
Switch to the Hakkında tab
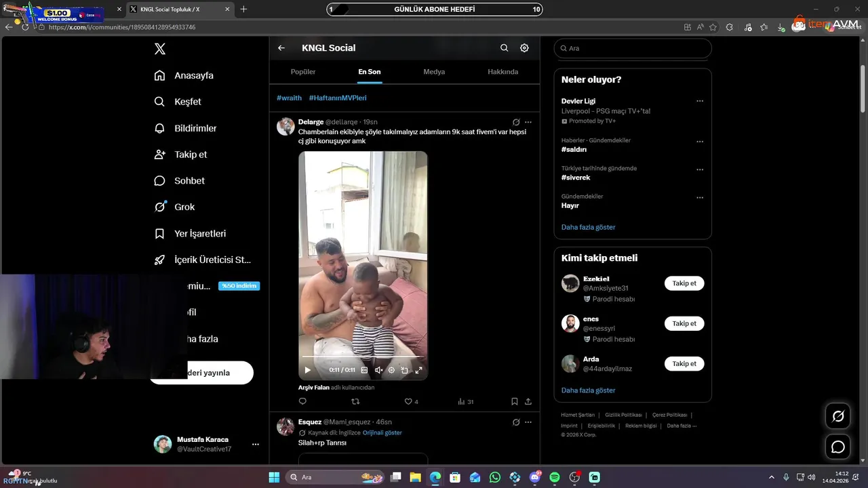tap(503, 72)
